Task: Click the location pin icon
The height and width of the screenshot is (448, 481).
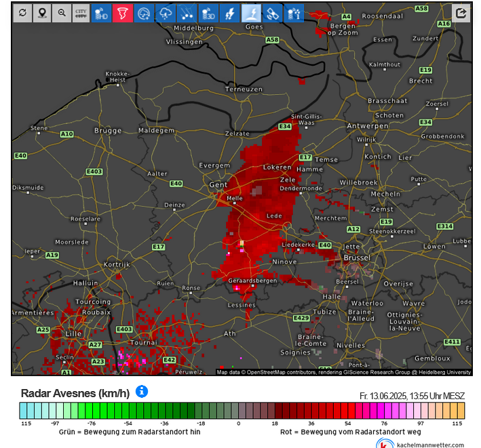Action: pos(43,13)
